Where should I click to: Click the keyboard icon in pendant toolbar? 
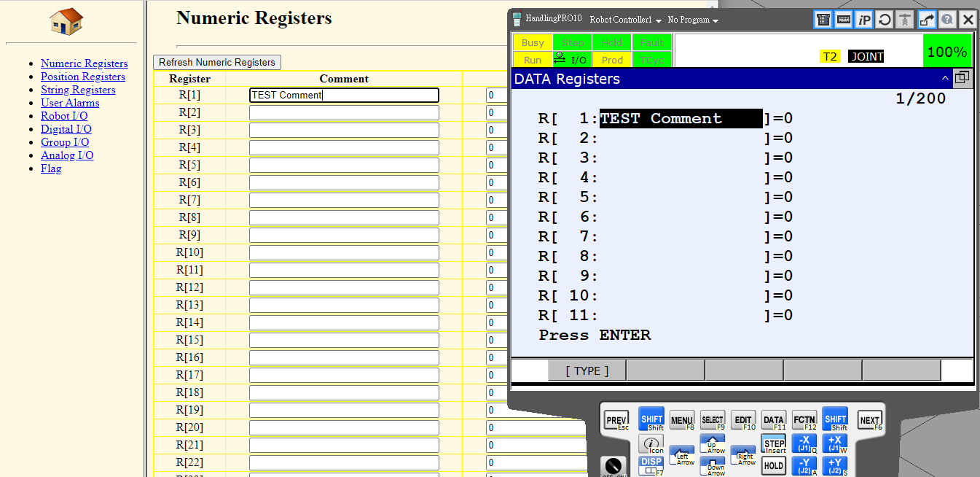[843, 20]
